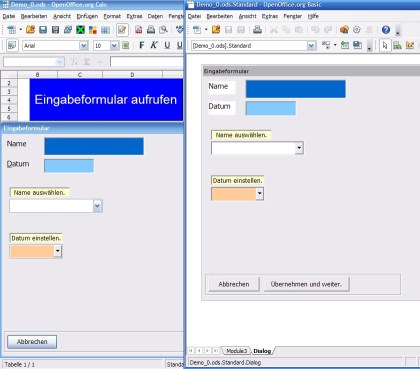This screenshot has width=420, height=369.
Task: Click date field arrow in Basic dialog editor
Action: point(259,194)
